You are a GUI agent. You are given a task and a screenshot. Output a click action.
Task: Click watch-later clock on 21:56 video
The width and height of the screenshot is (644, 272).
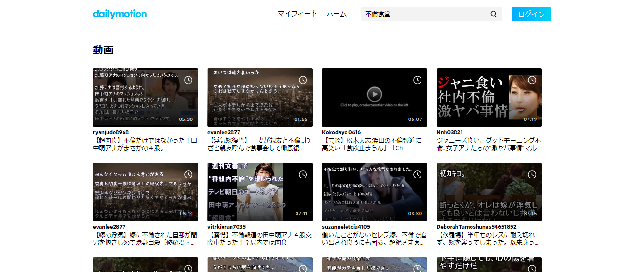click(303, 80)
